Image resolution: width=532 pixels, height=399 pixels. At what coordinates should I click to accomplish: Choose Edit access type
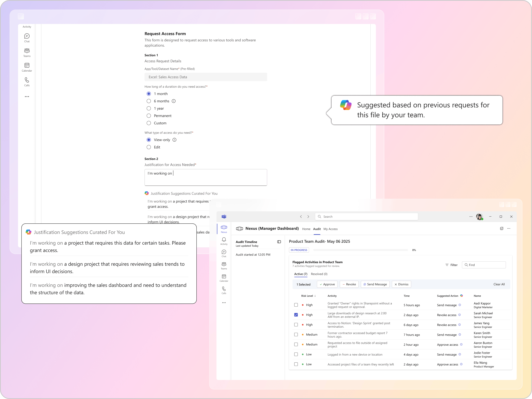(149, 147)
